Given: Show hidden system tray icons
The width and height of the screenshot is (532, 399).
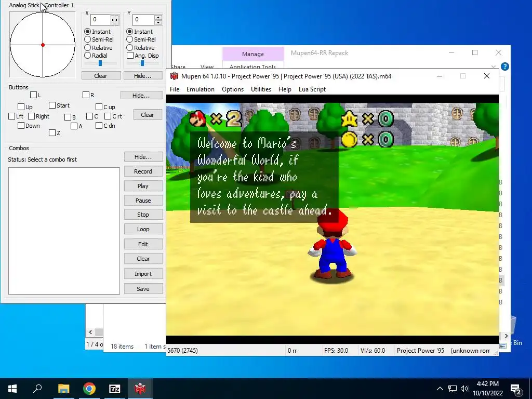Looking at the screenshot, I should click(440, 389).
